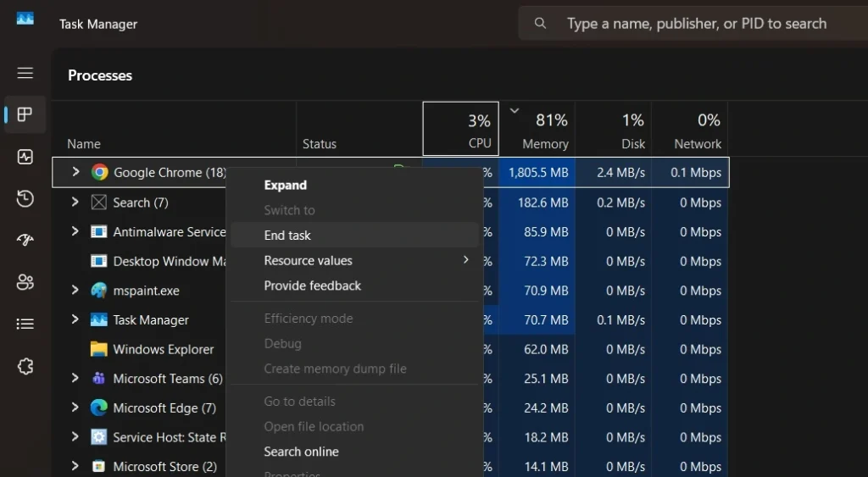Click the Search process icon

pos(98,202)
